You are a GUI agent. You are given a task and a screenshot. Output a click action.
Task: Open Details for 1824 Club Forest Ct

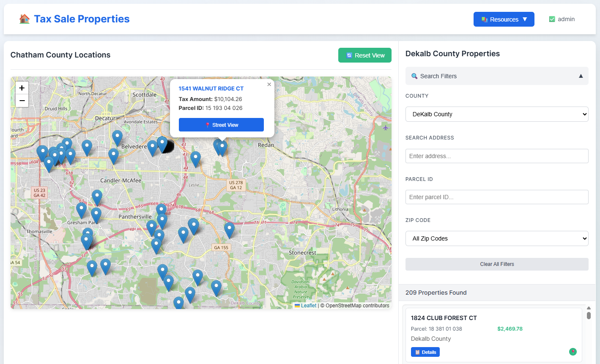click(x=425, y=352)
